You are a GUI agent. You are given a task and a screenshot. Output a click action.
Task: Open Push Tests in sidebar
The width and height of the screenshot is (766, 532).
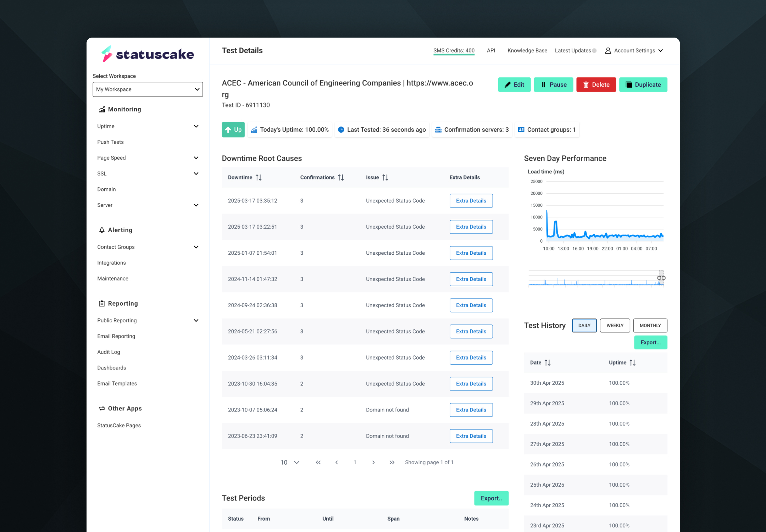click(110, 142)
